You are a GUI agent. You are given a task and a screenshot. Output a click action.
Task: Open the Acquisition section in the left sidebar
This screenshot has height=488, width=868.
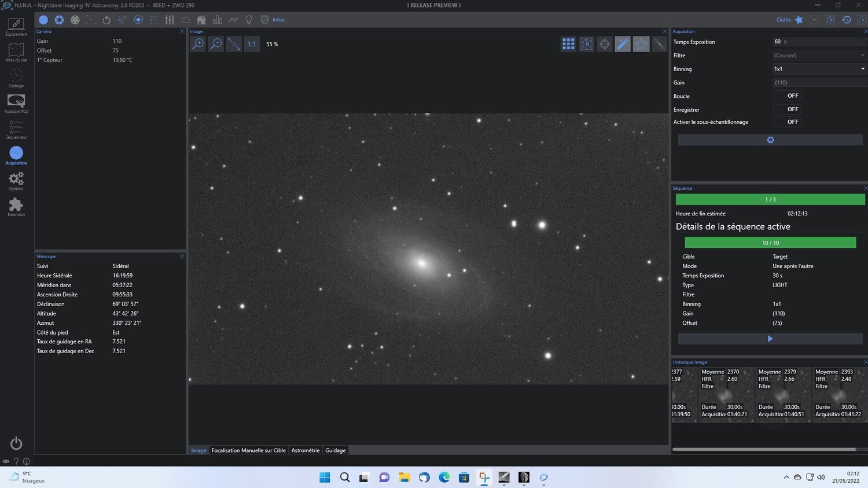coord(16,155)
